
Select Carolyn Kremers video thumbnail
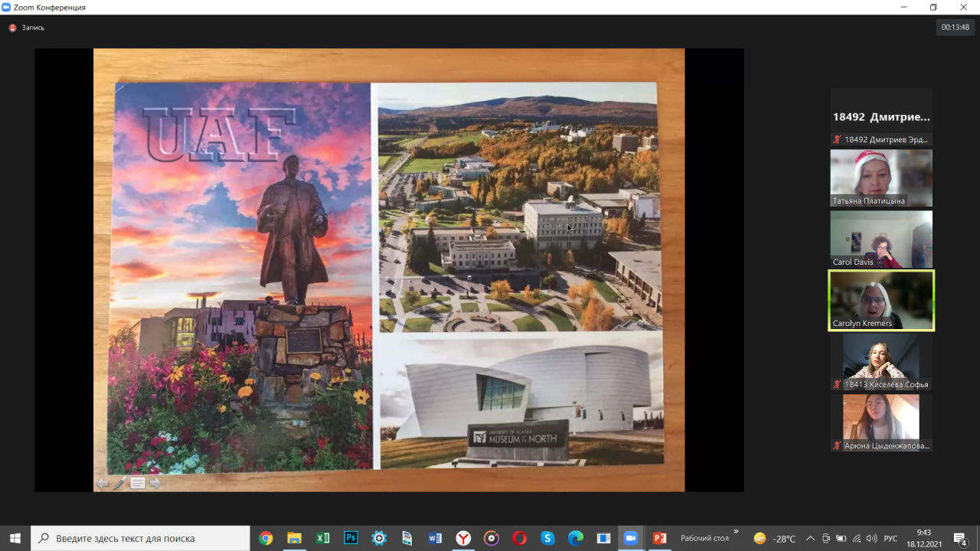[881, 300]
